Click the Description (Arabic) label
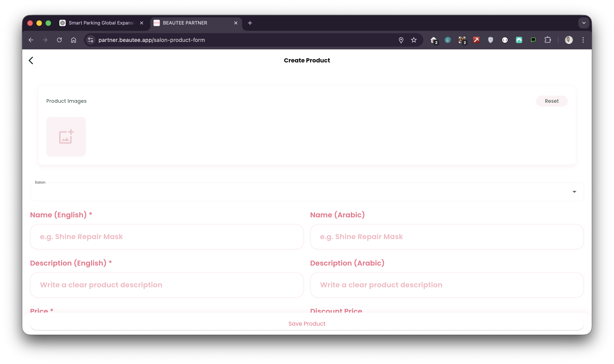The image size is (614, 364). pyautogui.click(x=347, y=263)
